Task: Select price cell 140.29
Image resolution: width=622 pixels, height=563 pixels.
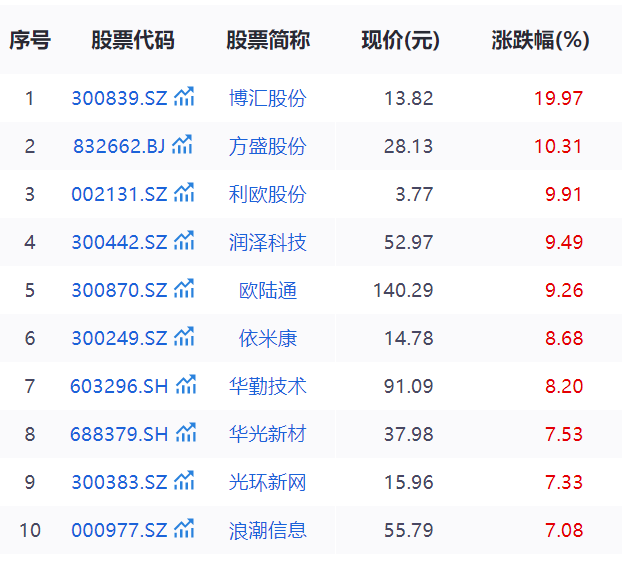Action: 403,290
